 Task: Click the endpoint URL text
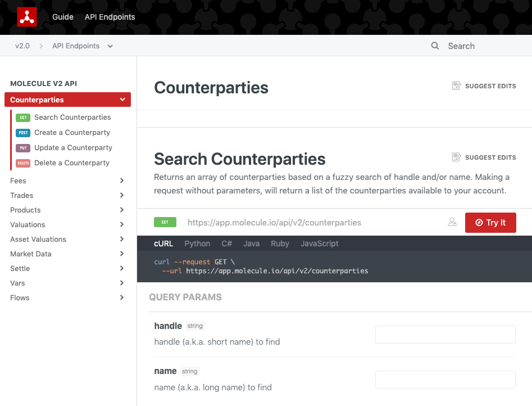pos(275,223)
